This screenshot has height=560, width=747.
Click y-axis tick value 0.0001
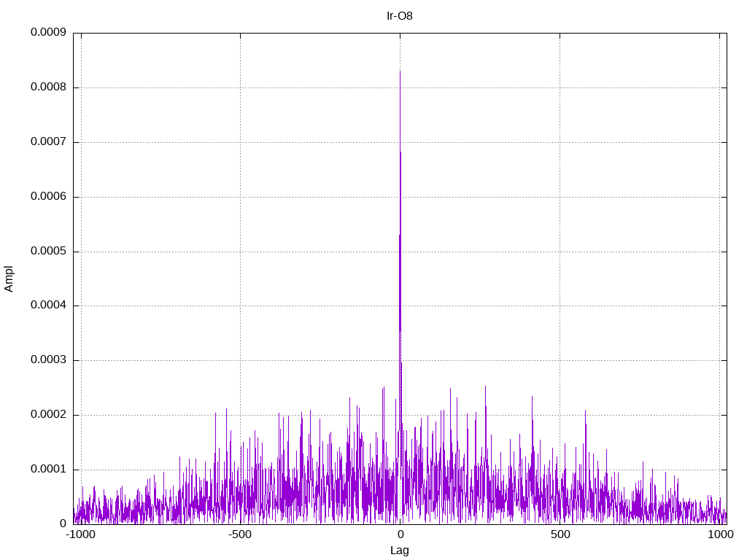click(x=48, y=469)
